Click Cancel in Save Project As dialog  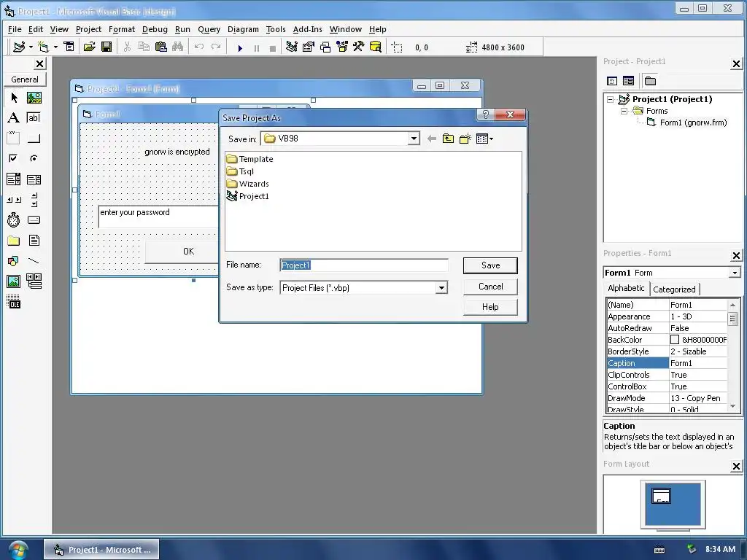point(490,286)
